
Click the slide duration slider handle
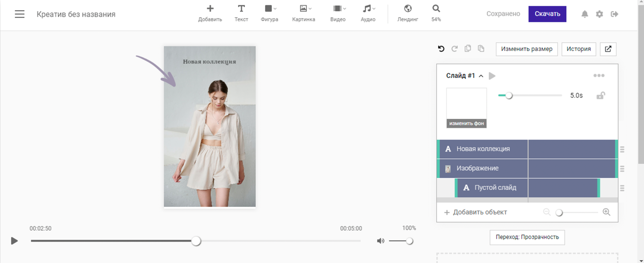point(509,96)
